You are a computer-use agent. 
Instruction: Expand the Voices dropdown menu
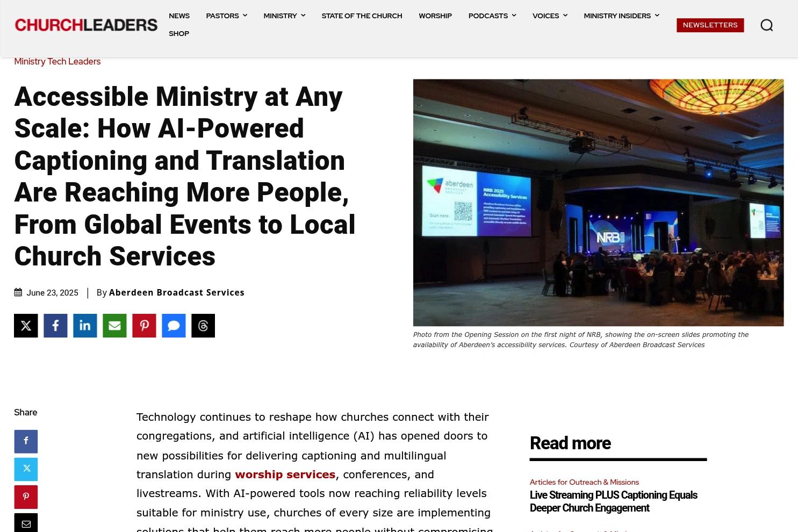coord(550,16)
